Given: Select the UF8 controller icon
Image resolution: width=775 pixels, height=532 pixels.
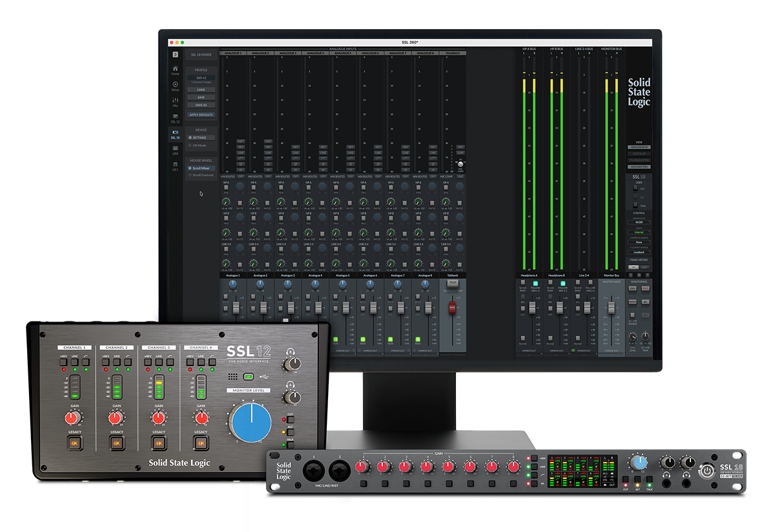Looking at the screenshot, I should coord(176,148).
